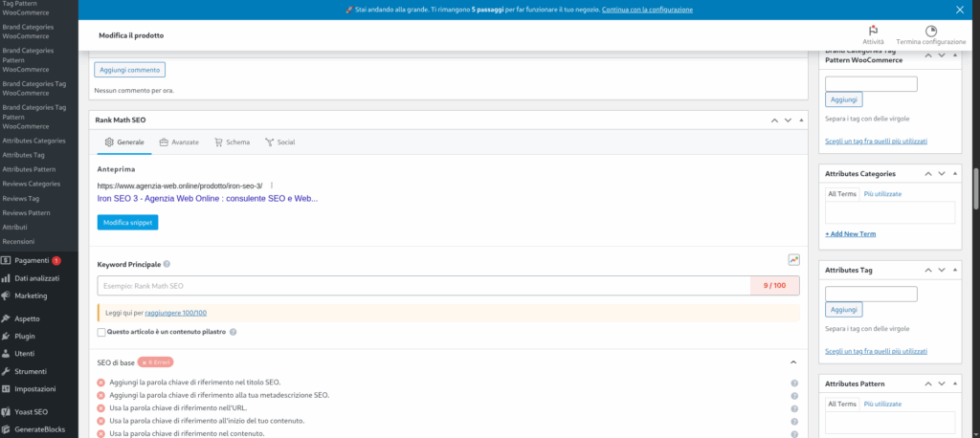Help icon for keyword at content start

pyautogui.click(x=794, y=421)
